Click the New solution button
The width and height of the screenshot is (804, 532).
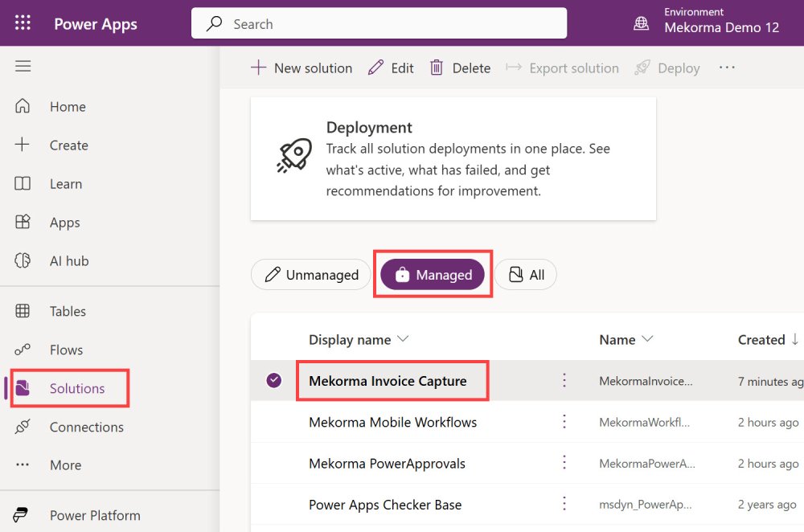301,68
